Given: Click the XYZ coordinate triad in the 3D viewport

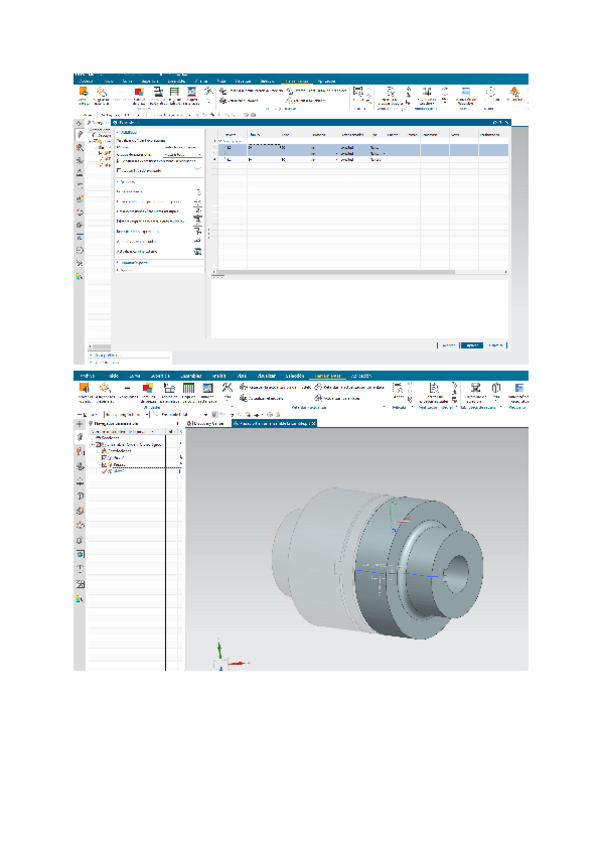Looking at the screenshot, I should tap(222, 656).
